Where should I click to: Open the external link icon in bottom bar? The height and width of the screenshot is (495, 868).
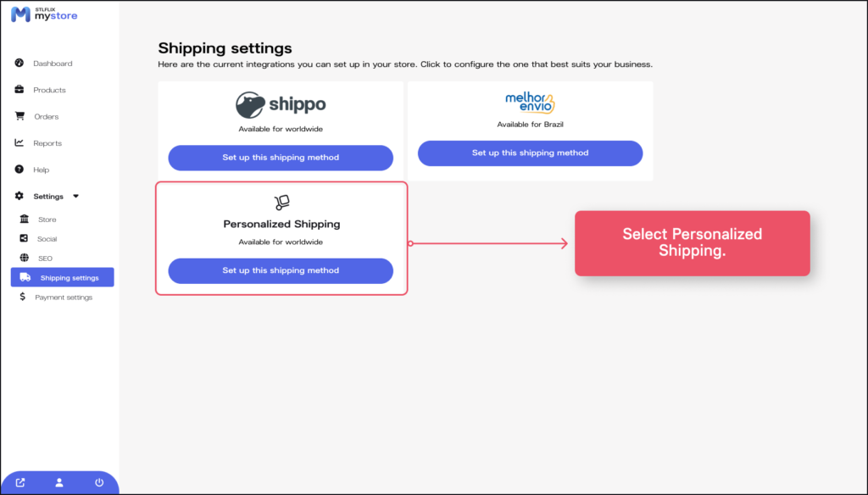(x=20, y=483)
